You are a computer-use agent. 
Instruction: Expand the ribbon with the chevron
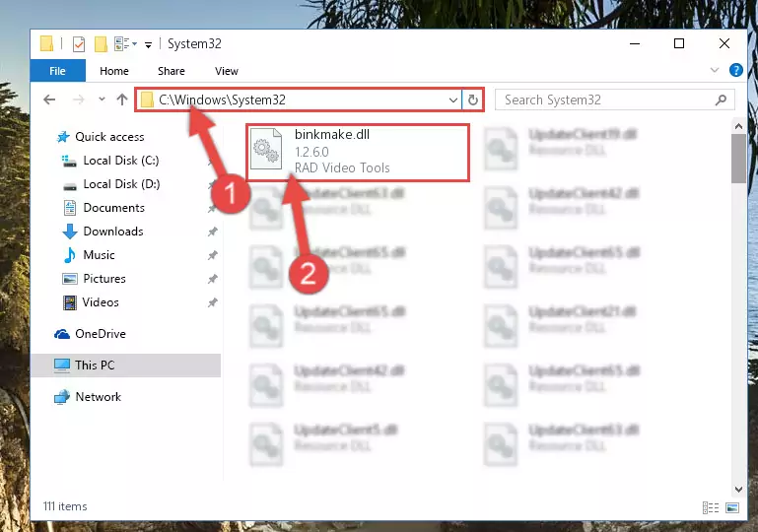click(714, 70)
